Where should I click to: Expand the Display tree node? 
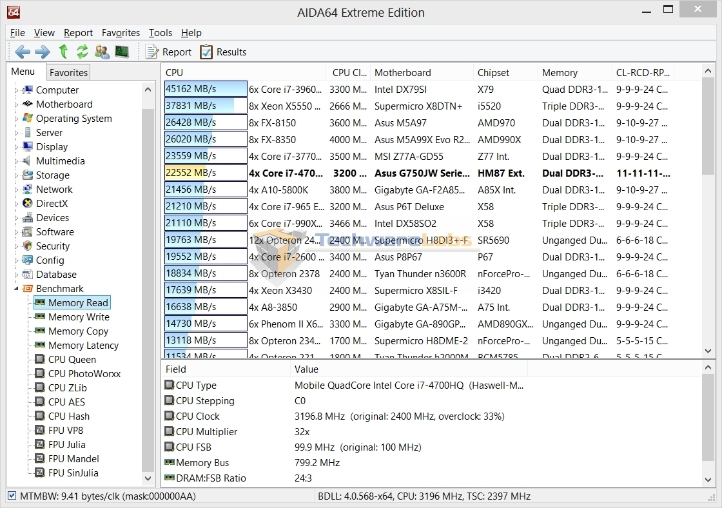coord(16,147)
